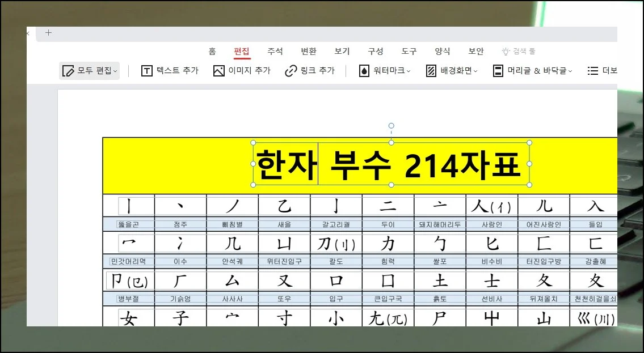Open the 더보기 (more) list icon
Screen dimensions: 644x353
(593, 71)
